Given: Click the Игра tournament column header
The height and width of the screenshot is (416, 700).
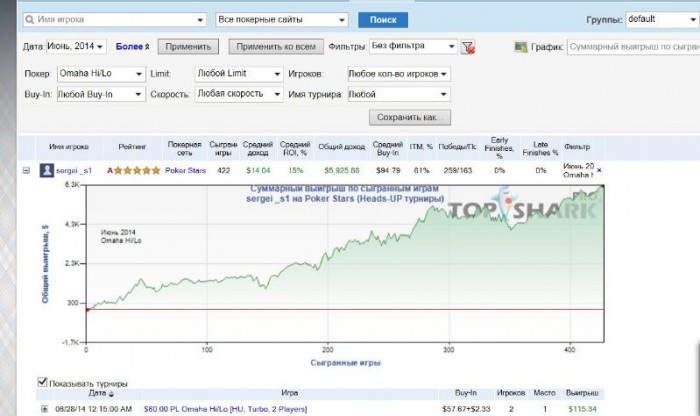Looking at the screenshot, I should [x=289, y=393].
